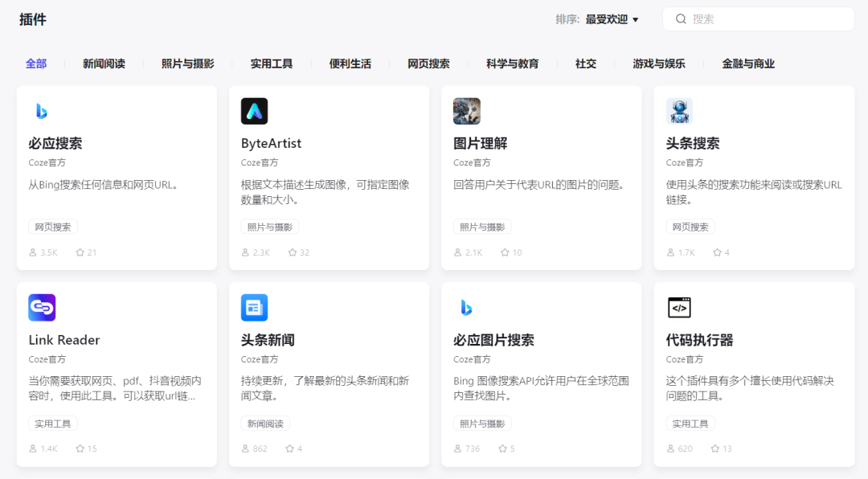This screenshot has width=868, height=479.
Task: Click the search magnifier icon
Action: click(681, 18)
